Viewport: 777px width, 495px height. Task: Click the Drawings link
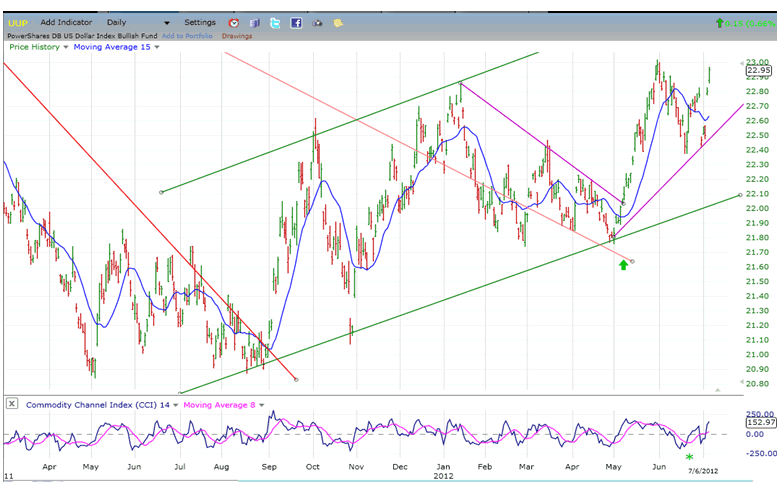pyautogui.click(x=236, y=35)
